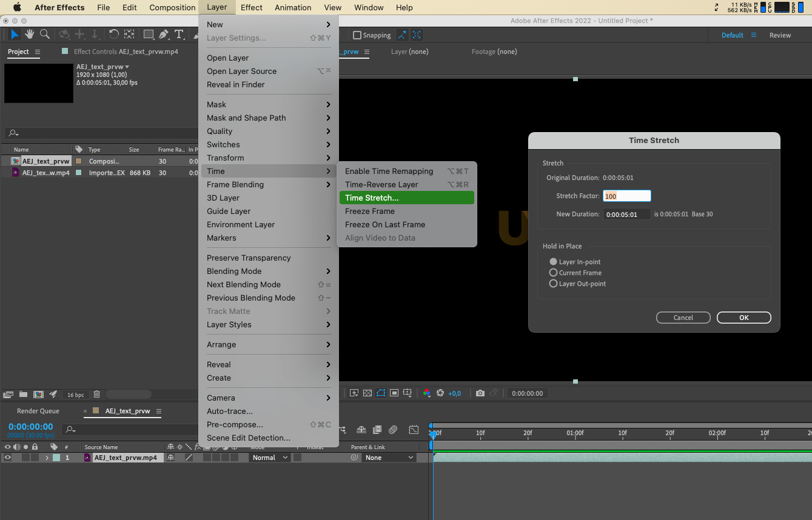812x520 pixels.
Task: Click the Rotation tool icon
Action: [113, 35]
